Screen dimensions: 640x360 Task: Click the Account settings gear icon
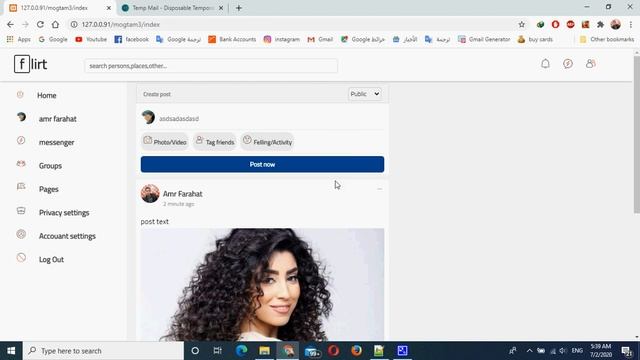click(21, 234)
